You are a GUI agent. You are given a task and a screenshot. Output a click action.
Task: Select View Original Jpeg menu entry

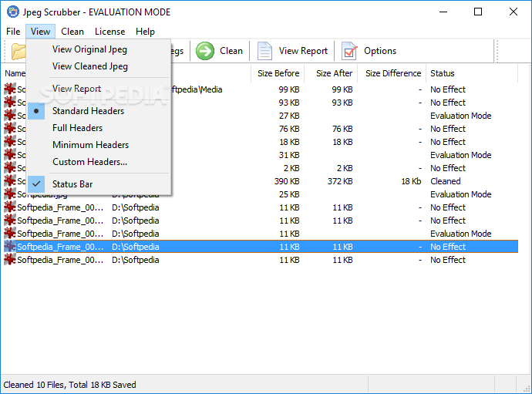pos(99,49)
